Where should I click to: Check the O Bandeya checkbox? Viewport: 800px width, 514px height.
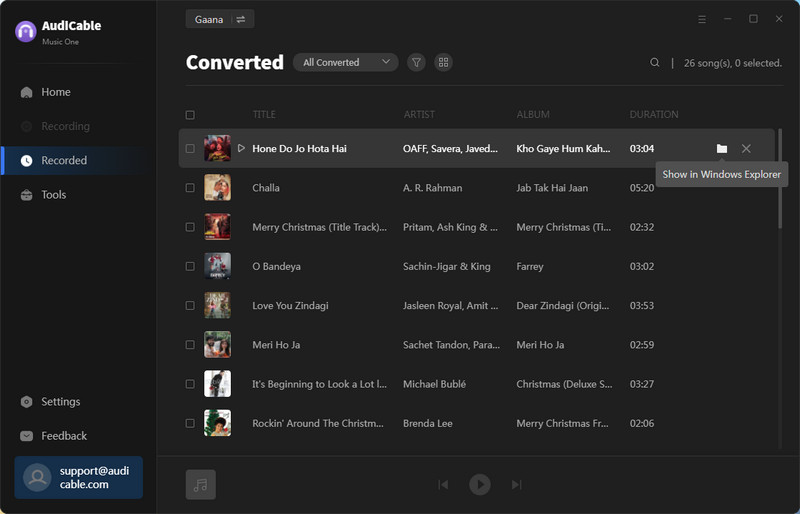coord(190,266)
